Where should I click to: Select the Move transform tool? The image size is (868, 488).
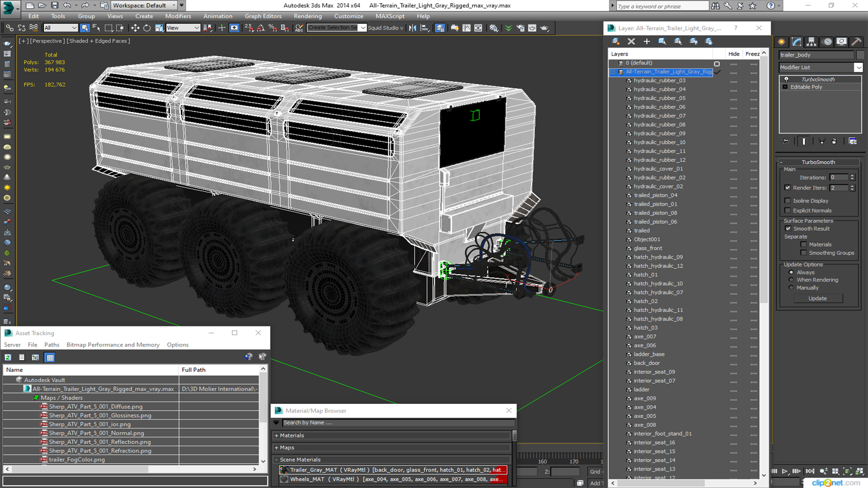coord(135,28)
